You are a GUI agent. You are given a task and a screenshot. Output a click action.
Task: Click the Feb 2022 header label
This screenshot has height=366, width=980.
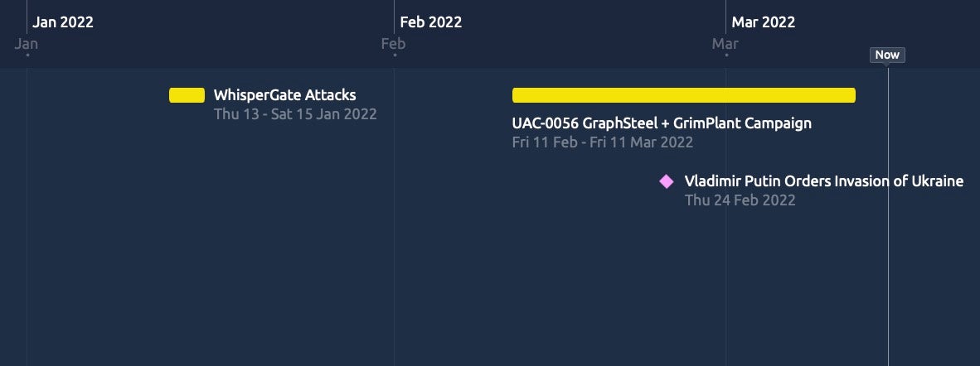(x=430, y=22)
